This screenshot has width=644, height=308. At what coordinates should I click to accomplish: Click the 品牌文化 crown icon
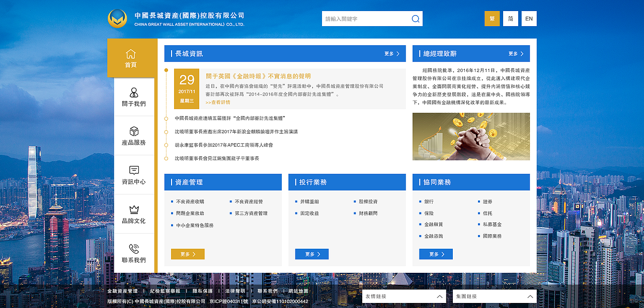pyautogui.click(x=134, y=210)
